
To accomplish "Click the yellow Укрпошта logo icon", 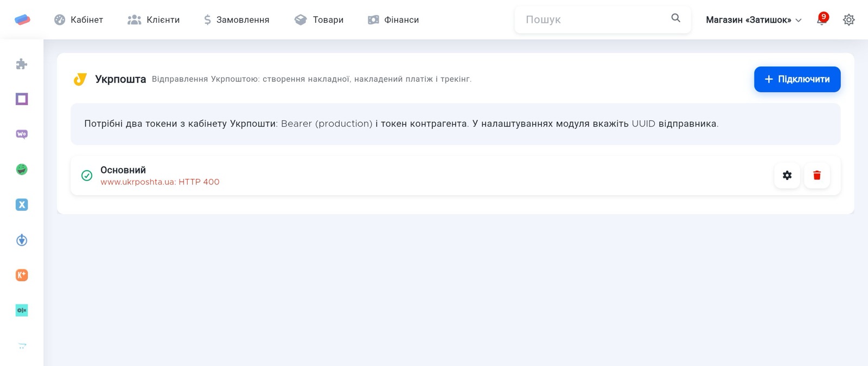I will pyautogui.click(x=80, y=79).
